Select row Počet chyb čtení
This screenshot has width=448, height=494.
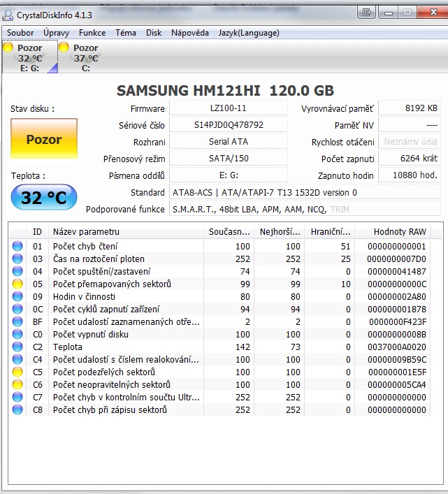point(220,246)
